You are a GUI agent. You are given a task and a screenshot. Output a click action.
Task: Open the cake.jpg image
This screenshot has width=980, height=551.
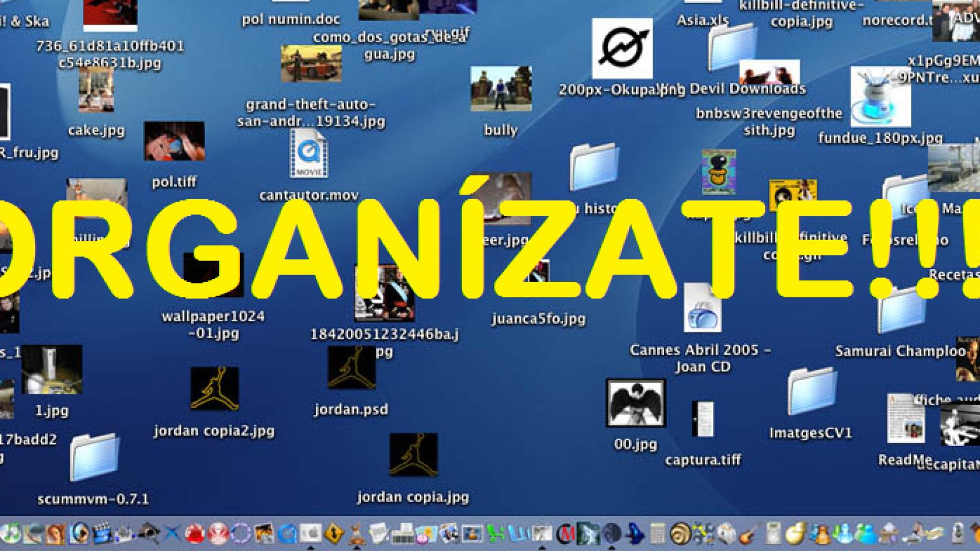tap(96, 90)
